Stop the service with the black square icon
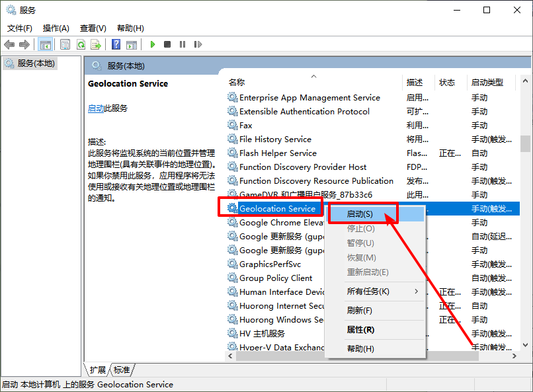 pyautogui.click(x=169, y=44)
